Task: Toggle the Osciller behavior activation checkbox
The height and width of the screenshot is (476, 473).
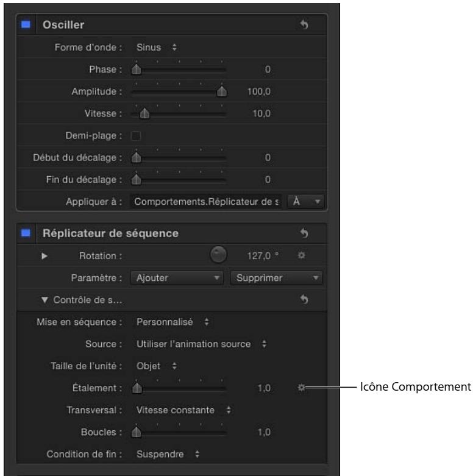Action: [26, 24]
